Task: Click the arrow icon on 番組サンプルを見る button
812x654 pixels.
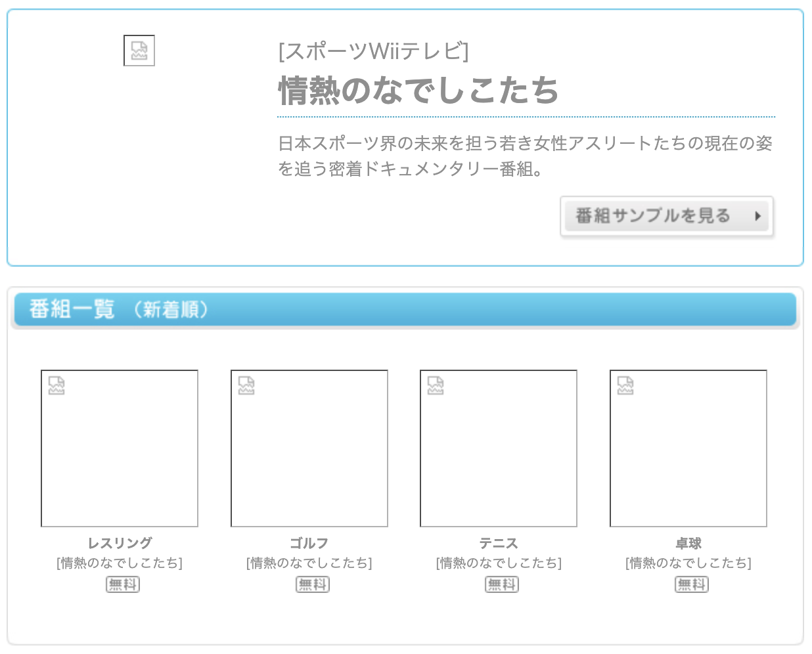Action: [x=757, y=215]
